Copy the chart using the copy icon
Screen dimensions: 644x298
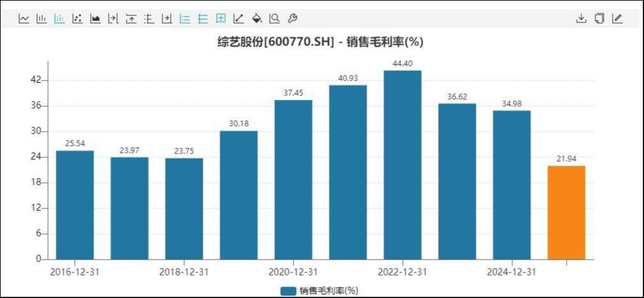coord(599,19)
